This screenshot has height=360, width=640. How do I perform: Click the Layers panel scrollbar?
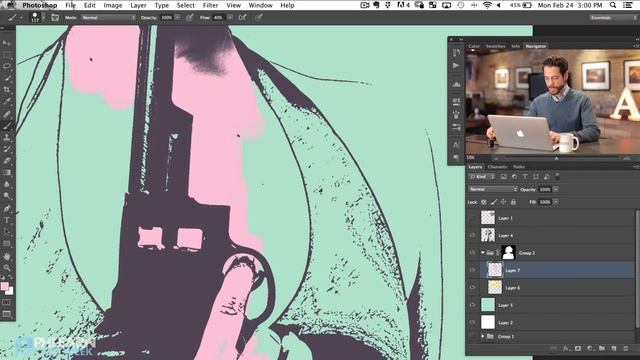[x=637, y=269]
